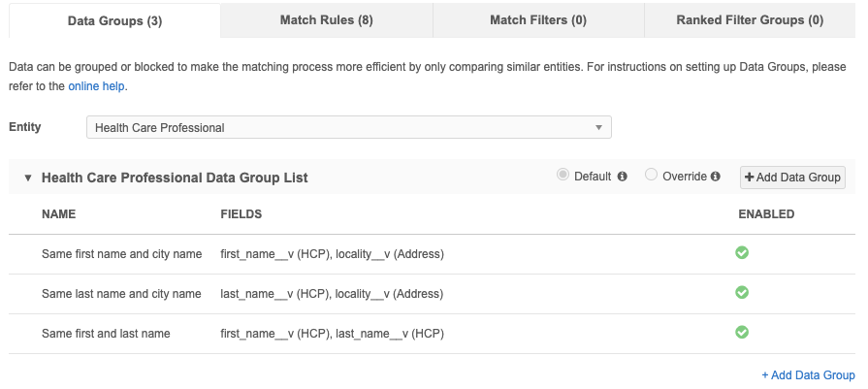Open Same last name and city name row
Viewport: 868px width, 389px height.
click(x=121, y=293)
